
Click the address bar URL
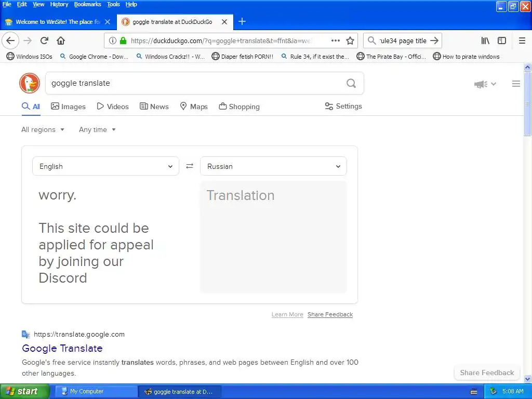click(x=220, y=41)
